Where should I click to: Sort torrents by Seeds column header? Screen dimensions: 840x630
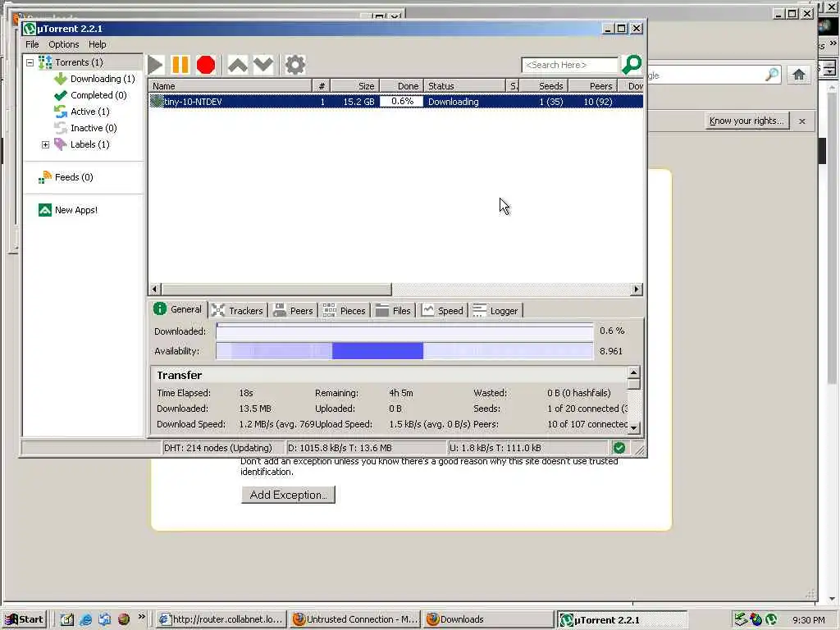pos(545,85)
